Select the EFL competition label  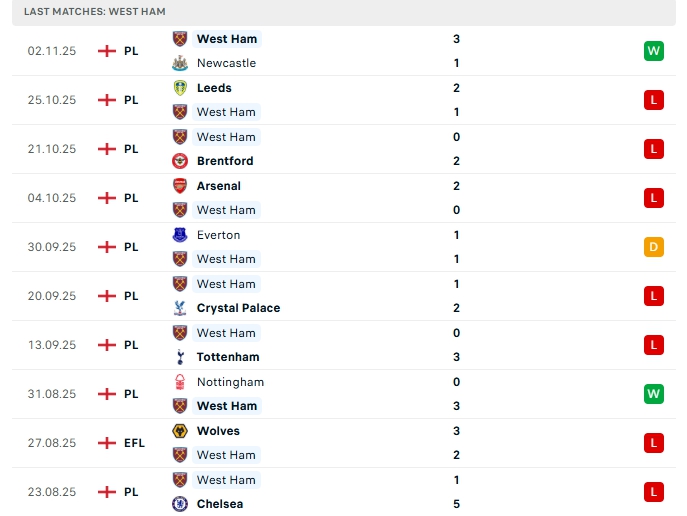click(134, 442)
